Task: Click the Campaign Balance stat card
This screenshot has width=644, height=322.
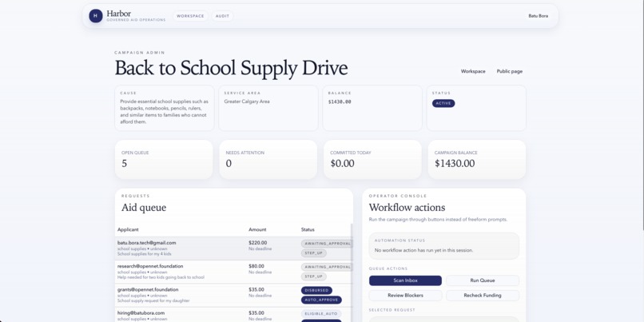Action: [x=477, y=159]
